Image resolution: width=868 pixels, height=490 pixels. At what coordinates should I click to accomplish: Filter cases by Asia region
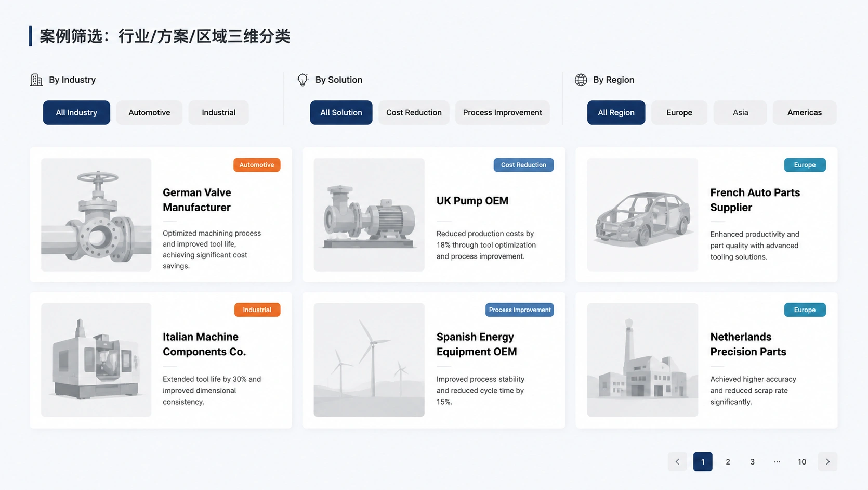[740, 112]
